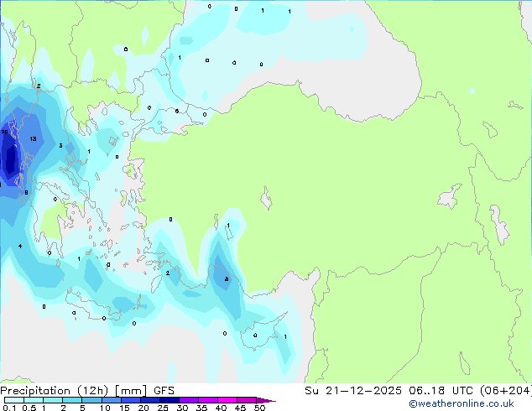Click the legend swatch between 0.1 and 0.5

(x=14, y=400)
